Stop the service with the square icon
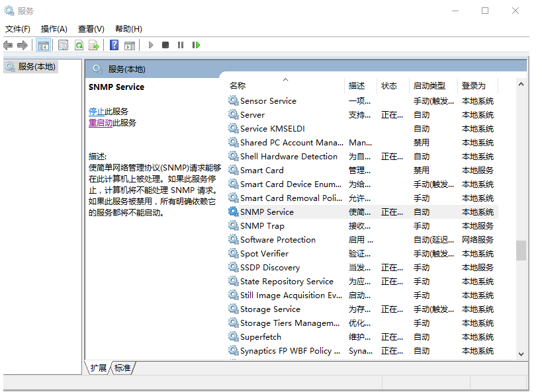542x392 pixels. click(165, 44)
